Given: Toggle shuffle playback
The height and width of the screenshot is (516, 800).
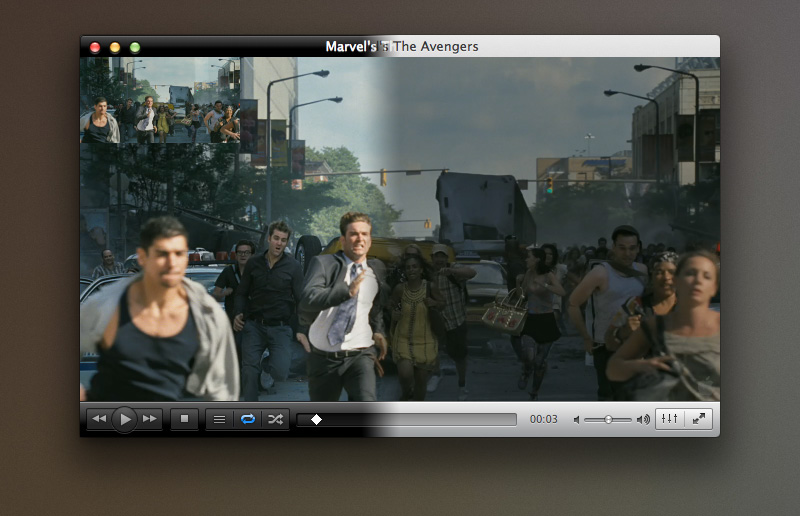Looking at the screenshot, I should coord(275,419).
